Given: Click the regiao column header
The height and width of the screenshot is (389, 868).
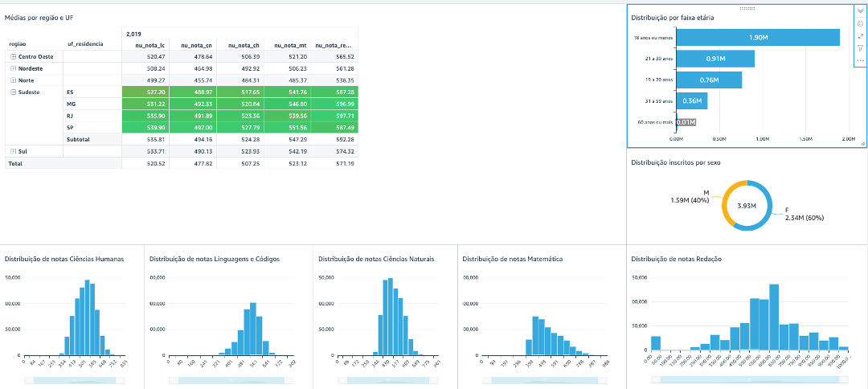Looking at the screenshot, I should (x=18, y=43).
